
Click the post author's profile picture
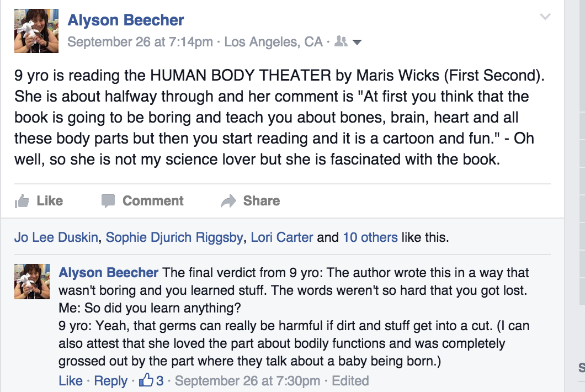point(36,30)
